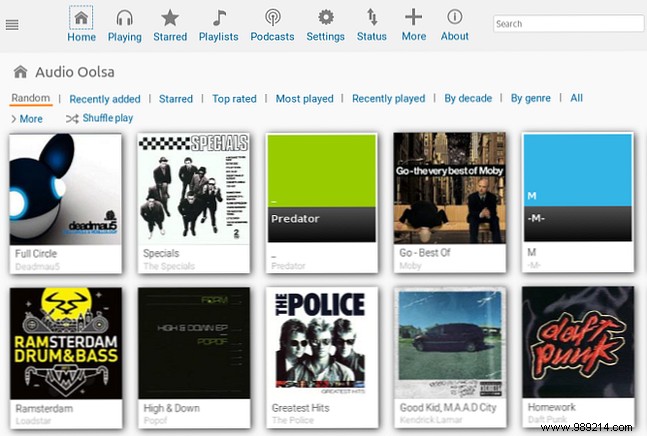Open the hamburger menu icon
The height and width of the screenshot is (436, 647).
tap(12, 25)
